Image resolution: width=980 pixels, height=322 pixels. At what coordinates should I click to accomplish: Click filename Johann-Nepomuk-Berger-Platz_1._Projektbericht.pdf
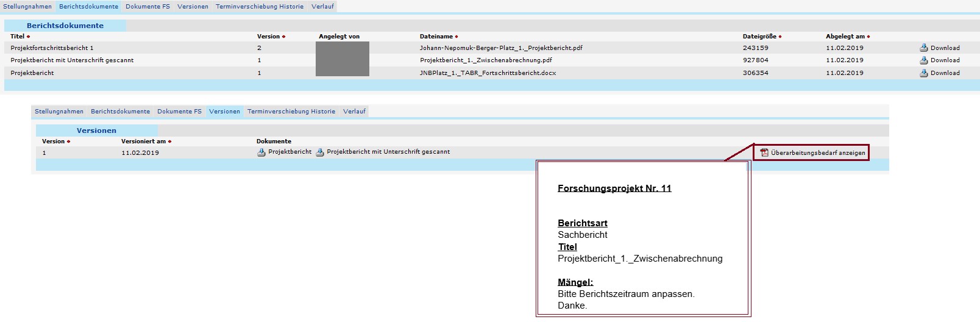click(x=501, y=48)
